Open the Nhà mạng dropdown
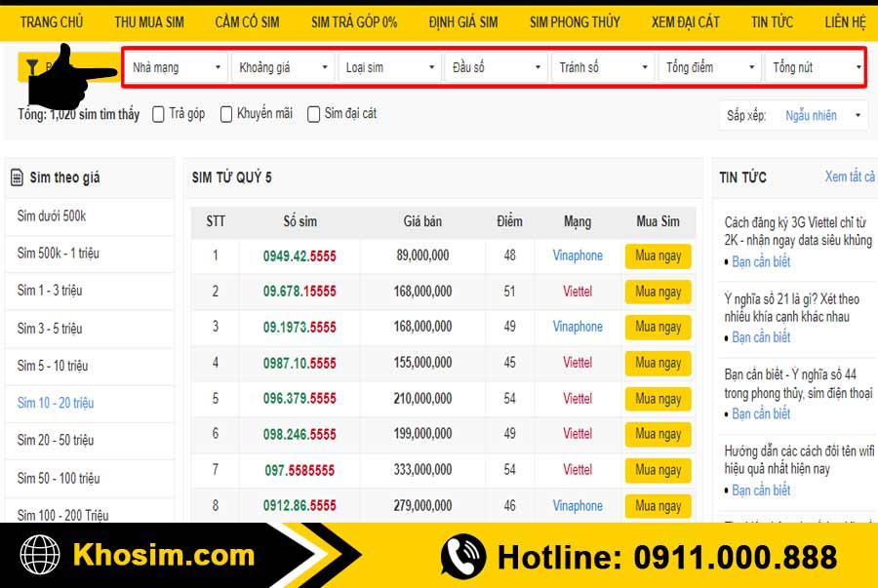878x588 pixels. point(177,67)
